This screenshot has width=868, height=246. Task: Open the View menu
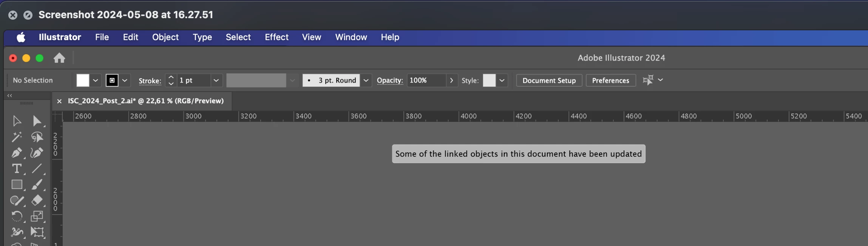click(312, 37)
